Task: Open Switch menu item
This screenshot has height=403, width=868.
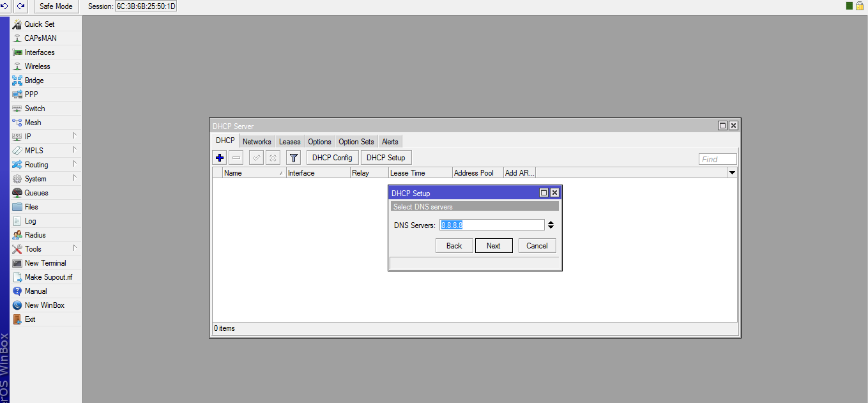Action: point(46,109)
